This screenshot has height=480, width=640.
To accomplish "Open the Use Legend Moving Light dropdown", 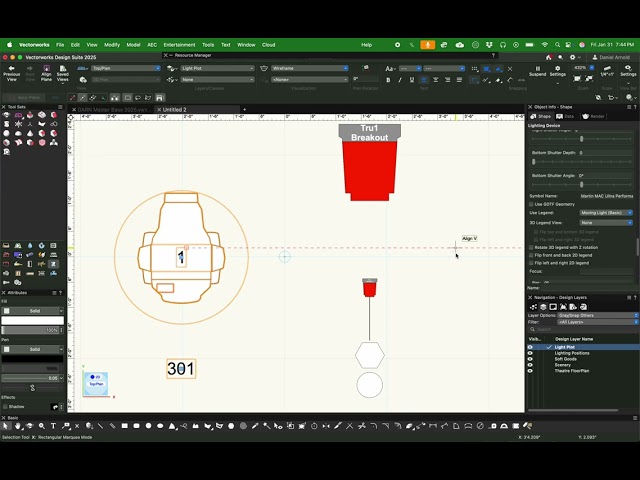I will [x=606, y=213].
